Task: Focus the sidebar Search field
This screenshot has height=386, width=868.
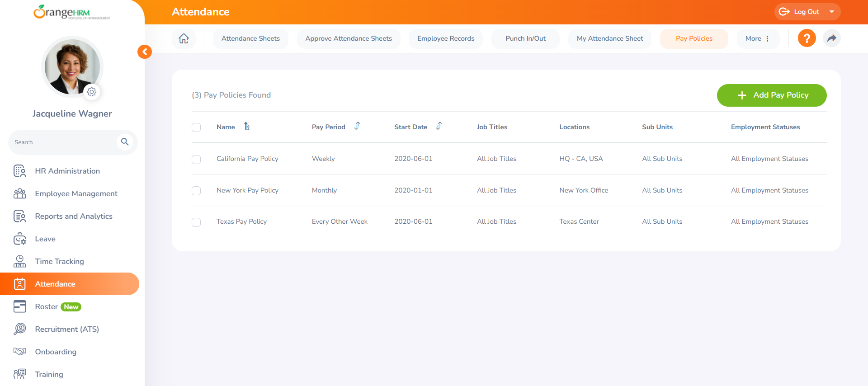Action: click(63, 142)
